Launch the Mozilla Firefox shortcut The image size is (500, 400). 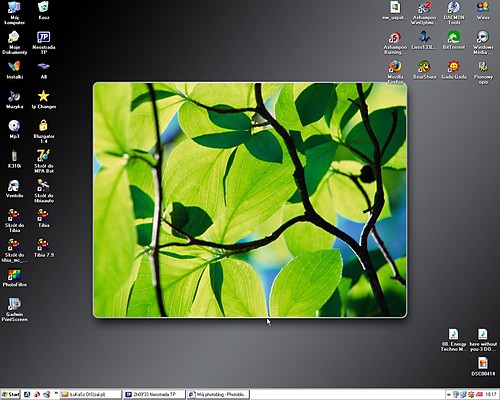(395, 72)
